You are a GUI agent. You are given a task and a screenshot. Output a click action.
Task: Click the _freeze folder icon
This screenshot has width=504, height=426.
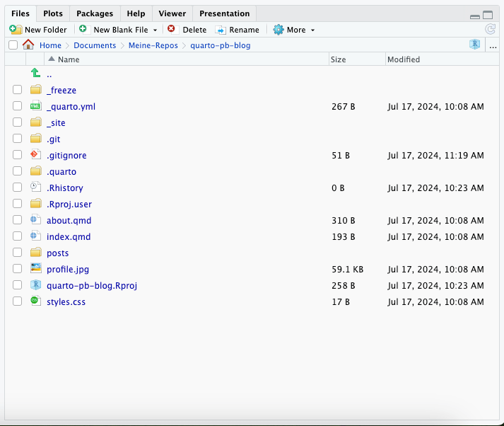[x=36, y=89]
